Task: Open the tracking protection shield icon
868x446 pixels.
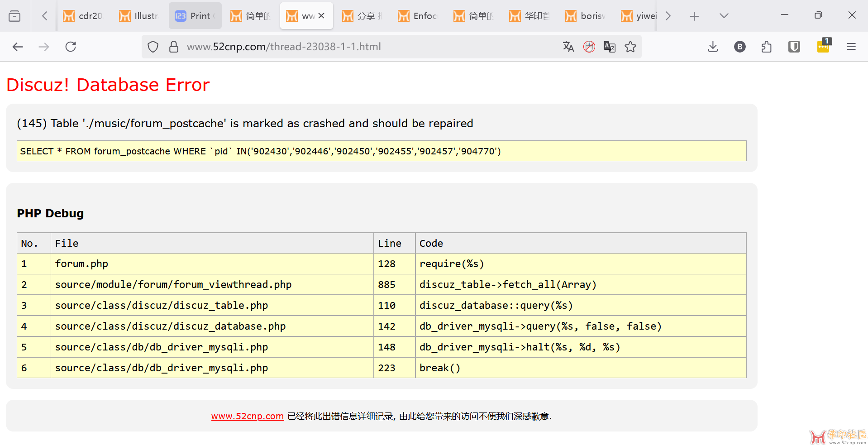Action: point(153,47)
